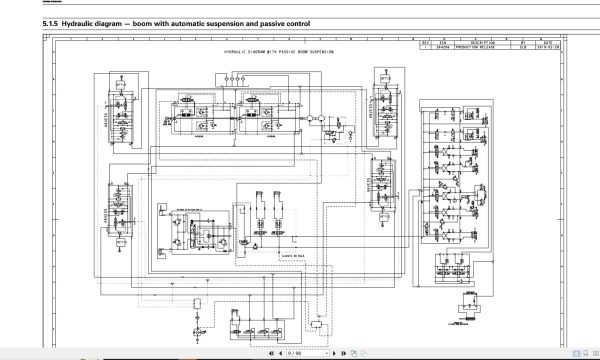
Task: Go to the previous page
Action: pos(280,353)
